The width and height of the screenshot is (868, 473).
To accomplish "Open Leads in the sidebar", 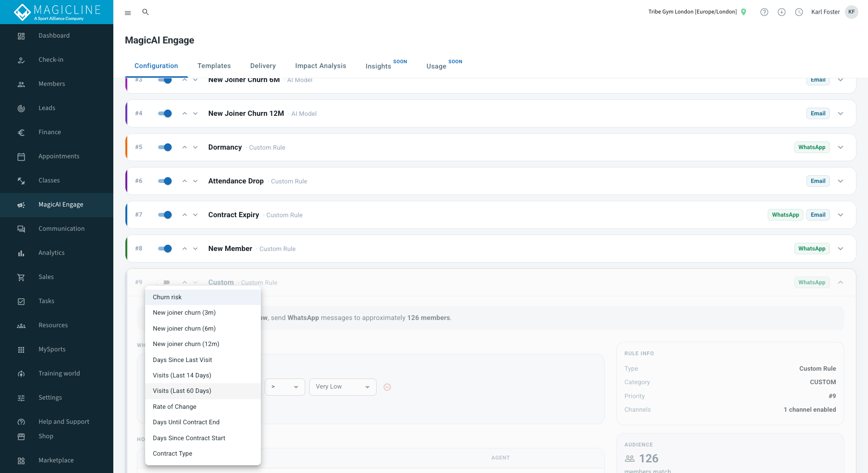I will click(x=56, y=108).
